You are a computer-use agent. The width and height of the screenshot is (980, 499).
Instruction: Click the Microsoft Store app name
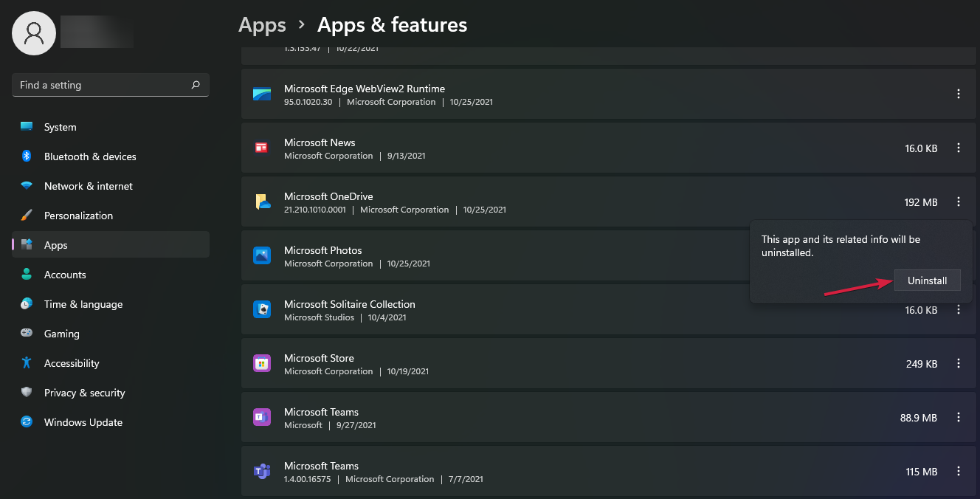click(319, 358)
